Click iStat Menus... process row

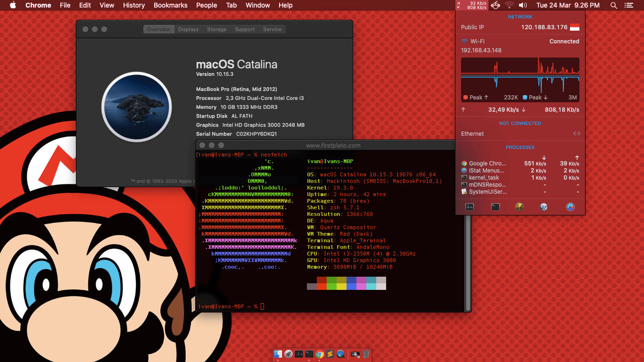tap(520, 171)
